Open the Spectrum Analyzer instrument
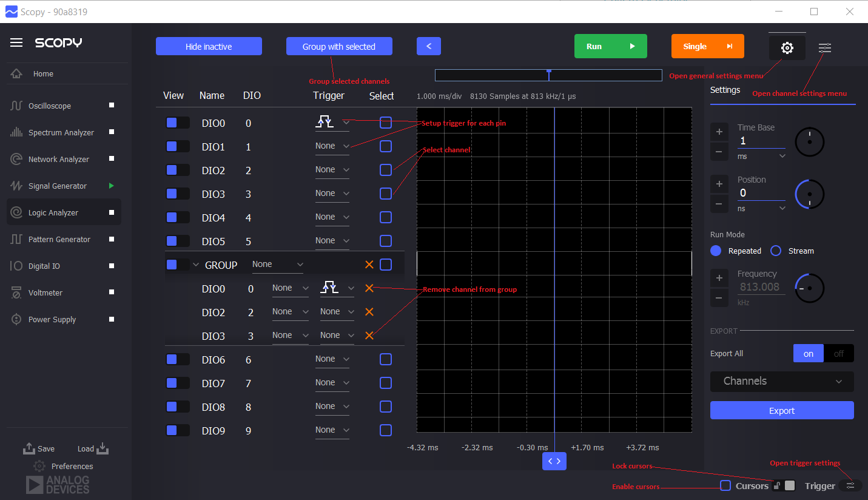Viewport: 868px width, 500px height. pyautogui.click(x=61, y=132)
